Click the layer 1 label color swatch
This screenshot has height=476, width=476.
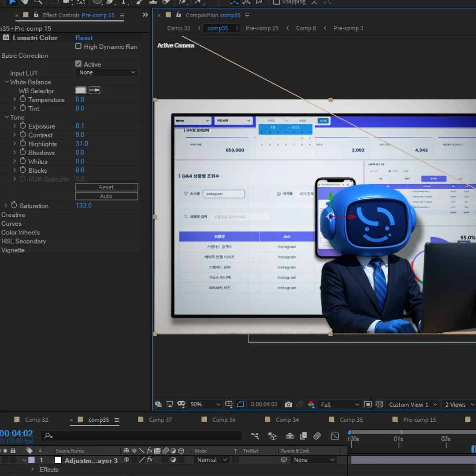(x=31, y=460)
